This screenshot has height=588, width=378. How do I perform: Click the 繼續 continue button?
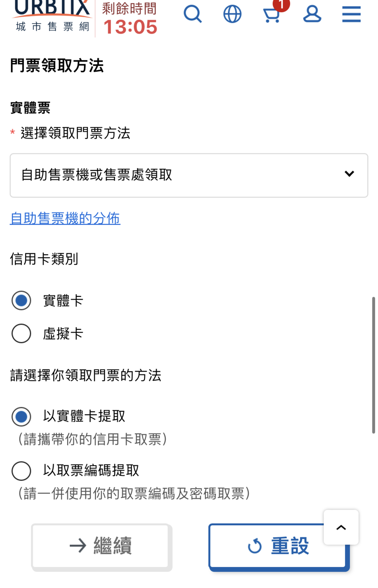pos(102,547)
